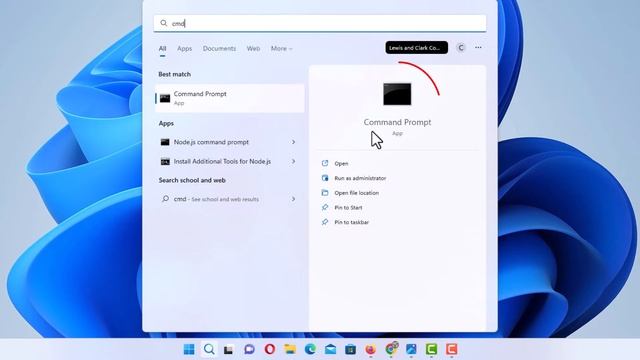Choose Run as administrator
This screenshot has height=360, width=640.
point(360,178)
